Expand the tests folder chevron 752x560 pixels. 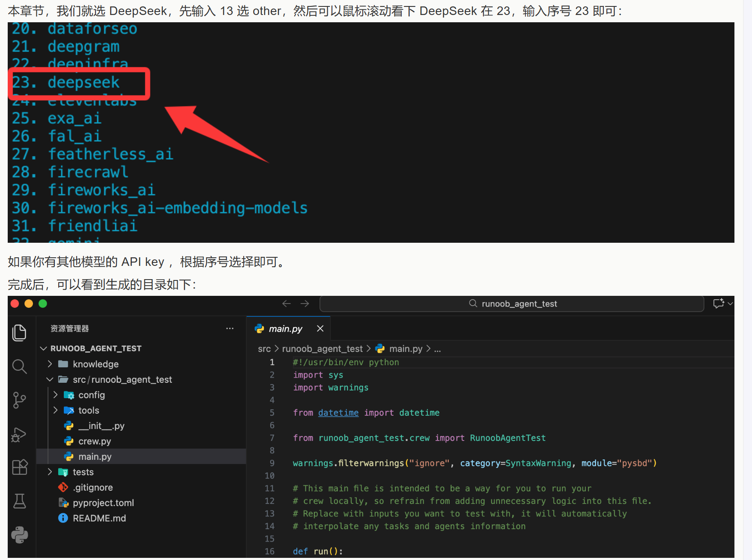[50, 472]
